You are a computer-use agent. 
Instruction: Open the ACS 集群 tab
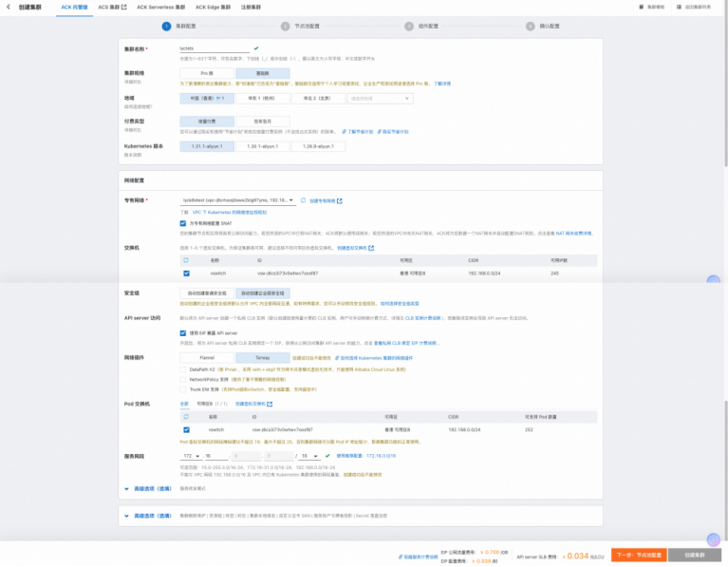coord(112,7)
